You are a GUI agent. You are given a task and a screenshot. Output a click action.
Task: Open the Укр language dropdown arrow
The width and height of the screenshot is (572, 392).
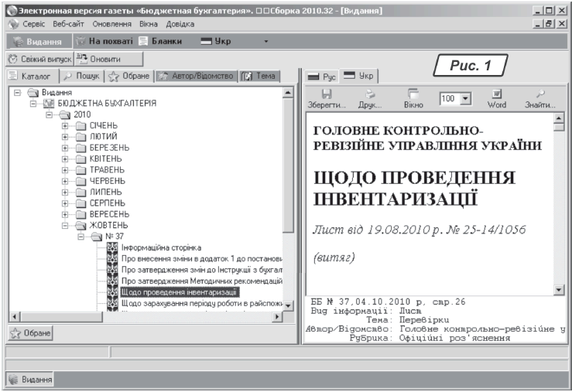pos(265,40)
